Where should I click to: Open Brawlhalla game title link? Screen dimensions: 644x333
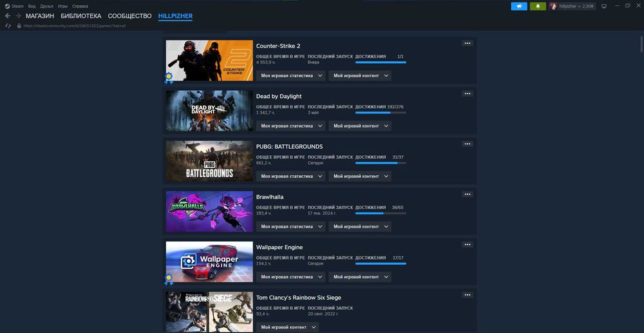click(270, 197)
